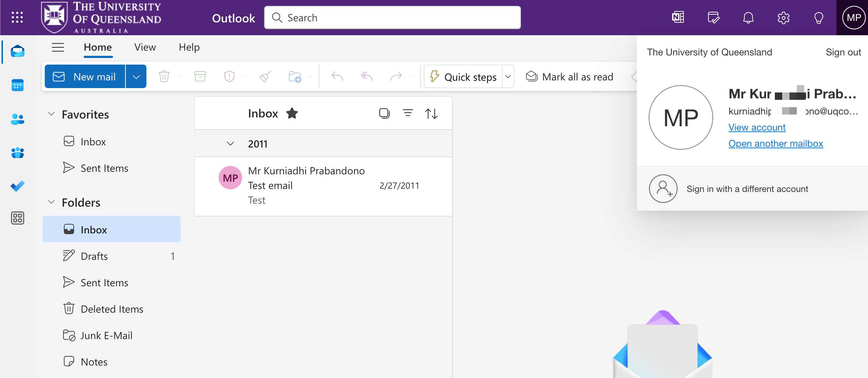Click the Move to folder icon
The width and height of the screenshot is (868, 378).
point(295,76)
